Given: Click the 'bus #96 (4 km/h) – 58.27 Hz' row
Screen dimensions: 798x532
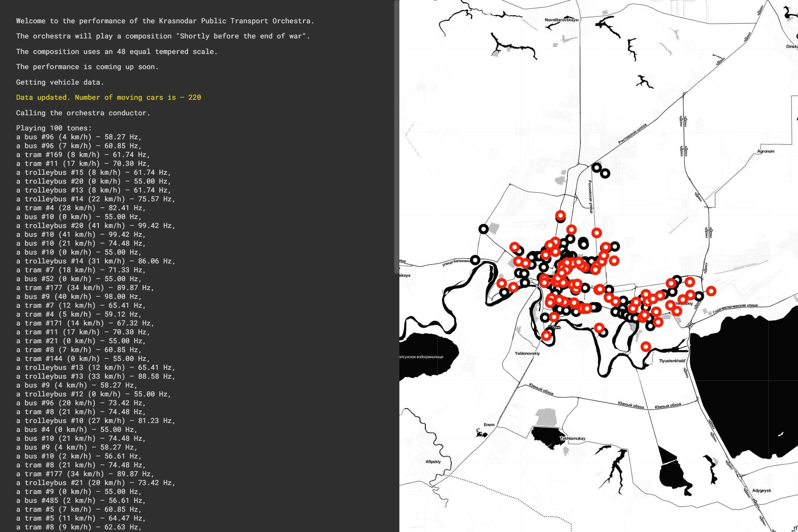Looking at the screenshot, I should 79,137.
